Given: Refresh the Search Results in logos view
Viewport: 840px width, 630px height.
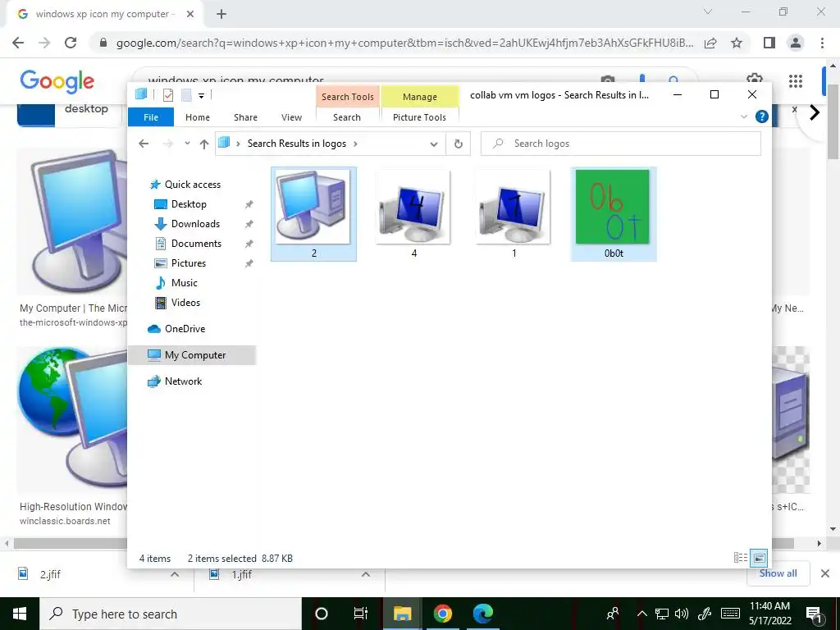Looking at the screenshot, I should [458, 144].
